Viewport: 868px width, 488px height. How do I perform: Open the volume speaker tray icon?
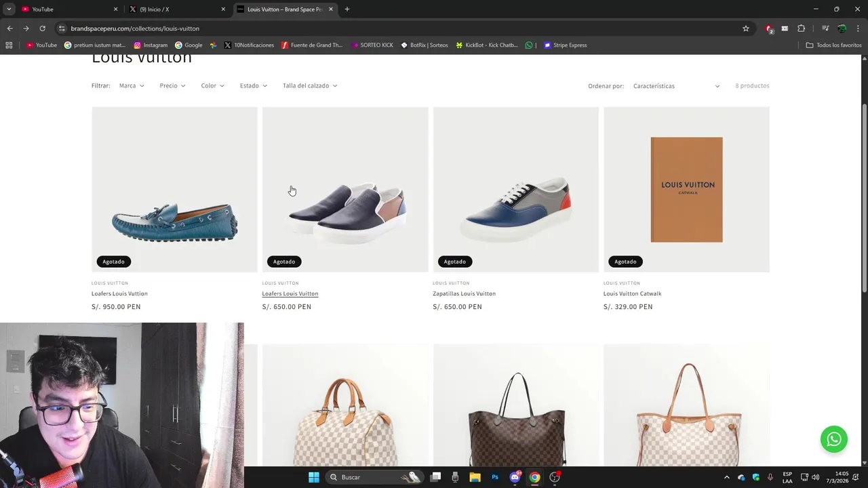coord(815,477)
